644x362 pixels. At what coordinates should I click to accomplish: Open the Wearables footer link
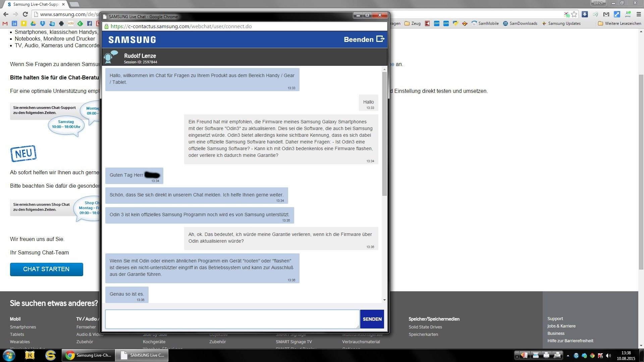point(20,342)
